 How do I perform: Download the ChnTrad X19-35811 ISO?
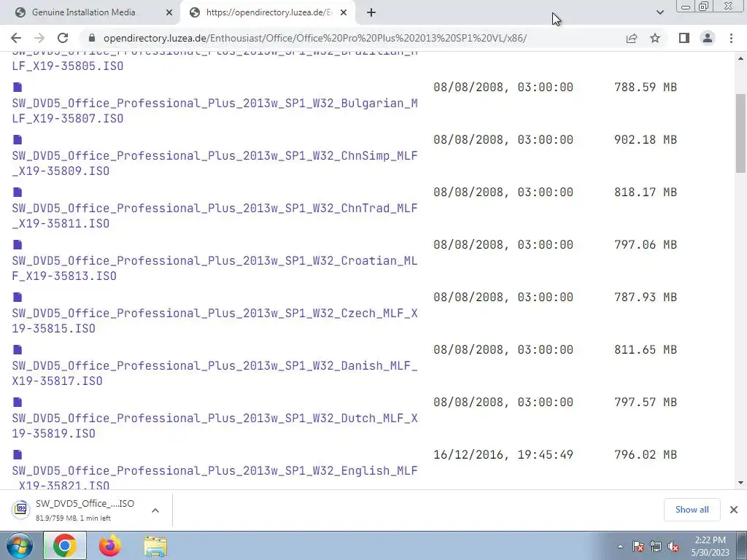214,216
